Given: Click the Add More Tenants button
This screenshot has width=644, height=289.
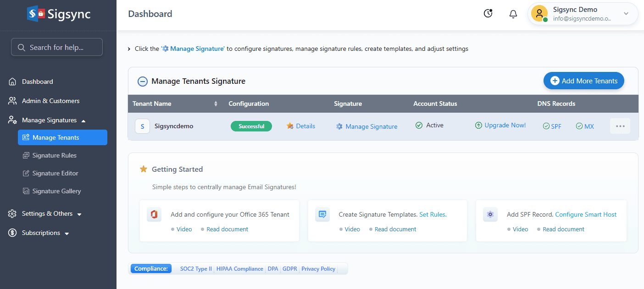Looking at the screenshot, I should (x=583, y=81).
